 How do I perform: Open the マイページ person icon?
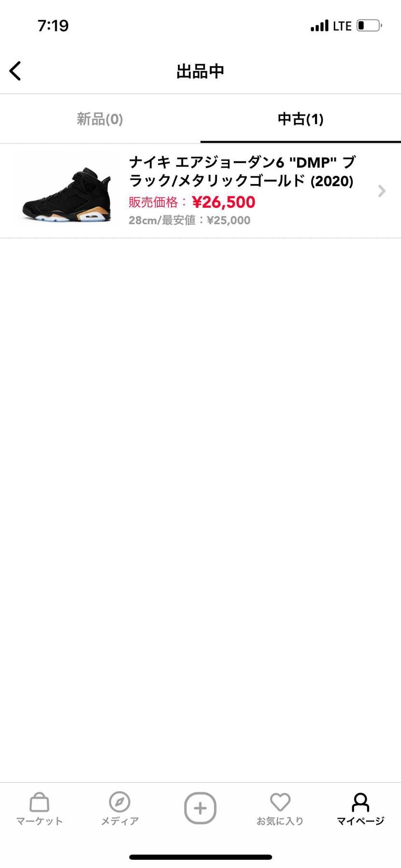coord(360,802)
